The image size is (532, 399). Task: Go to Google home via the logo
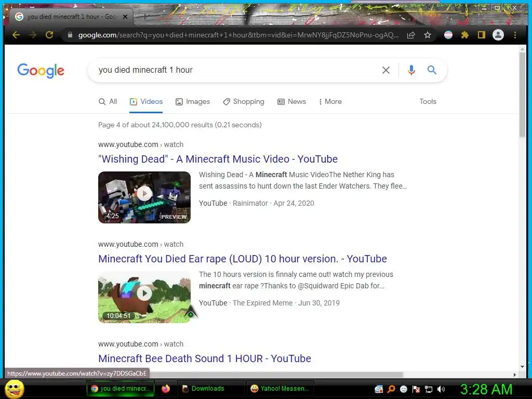[41, 71]
